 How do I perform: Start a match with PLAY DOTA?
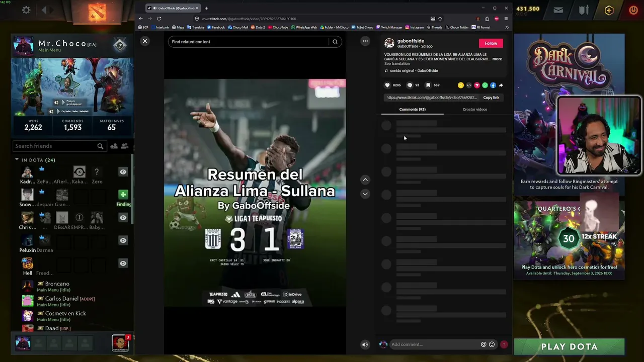click(569, 346)
